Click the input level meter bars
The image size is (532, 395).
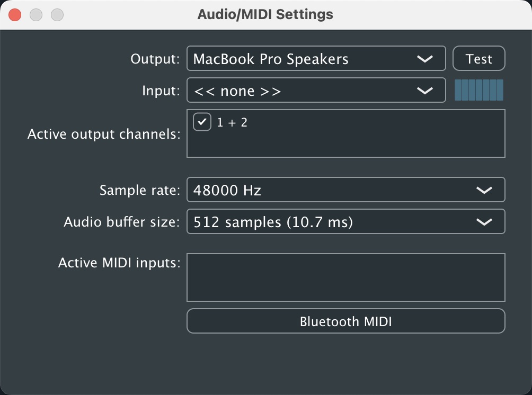click(x=479, y=91)
